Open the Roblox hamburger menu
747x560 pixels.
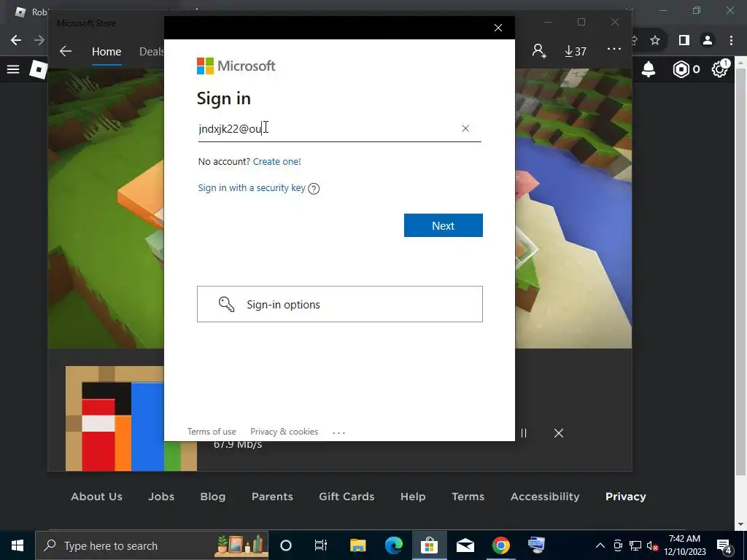tap(13, 69)
